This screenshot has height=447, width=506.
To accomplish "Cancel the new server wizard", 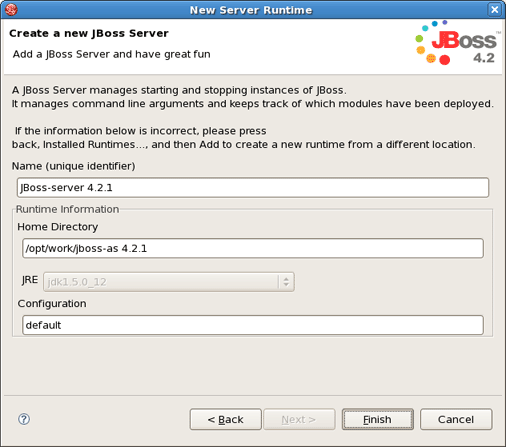I will click(x=456, y=419).
